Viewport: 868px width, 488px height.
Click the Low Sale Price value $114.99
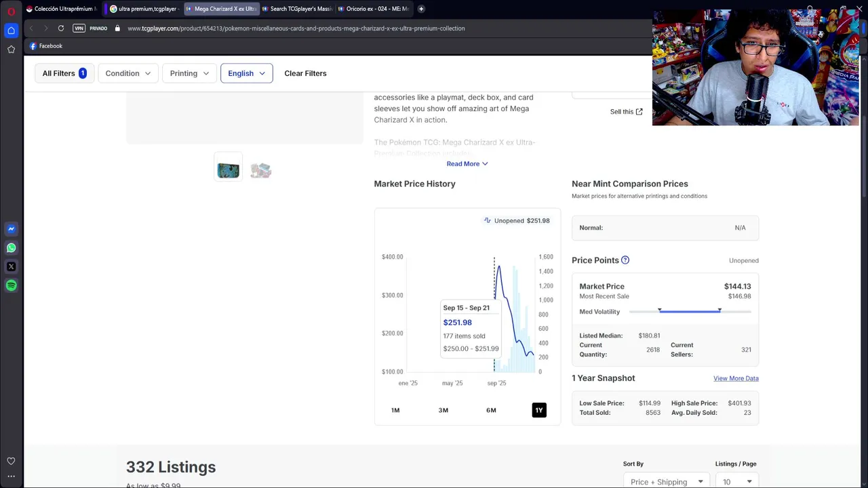pyautogui.click(x=649, y=403)
